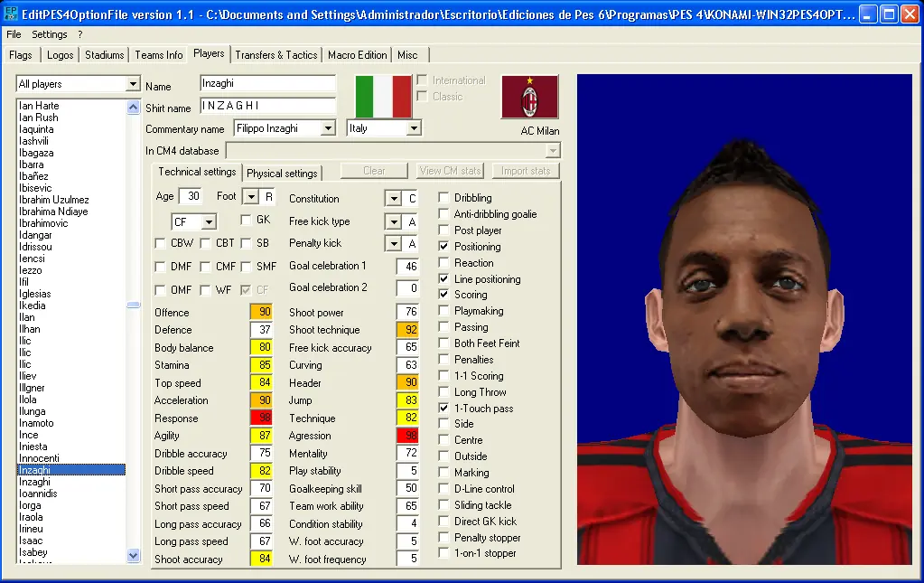Click the player list scroll down arrow
Screen dimensions: 924x583
pyautogui.click(x=133, y=555)
